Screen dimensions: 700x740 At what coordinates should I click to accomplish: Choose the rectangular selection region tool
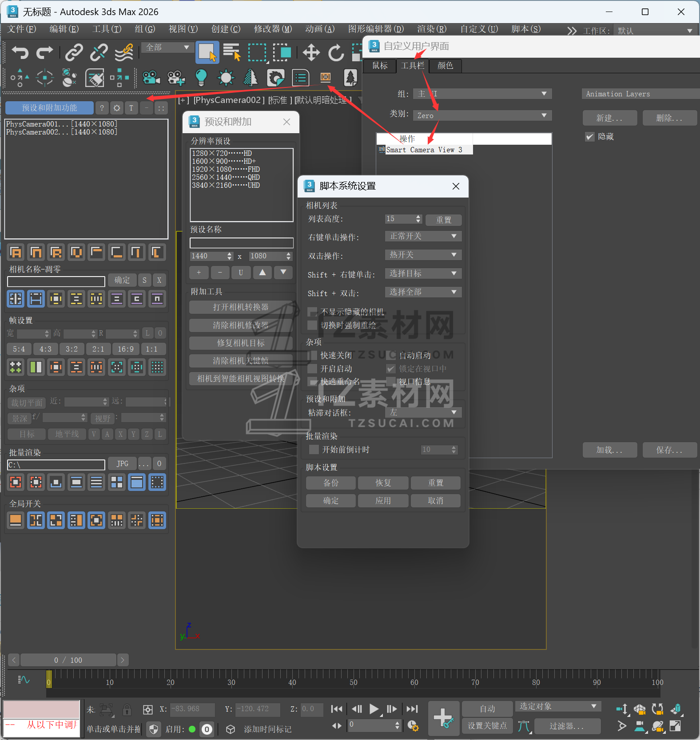coord(257,52)
